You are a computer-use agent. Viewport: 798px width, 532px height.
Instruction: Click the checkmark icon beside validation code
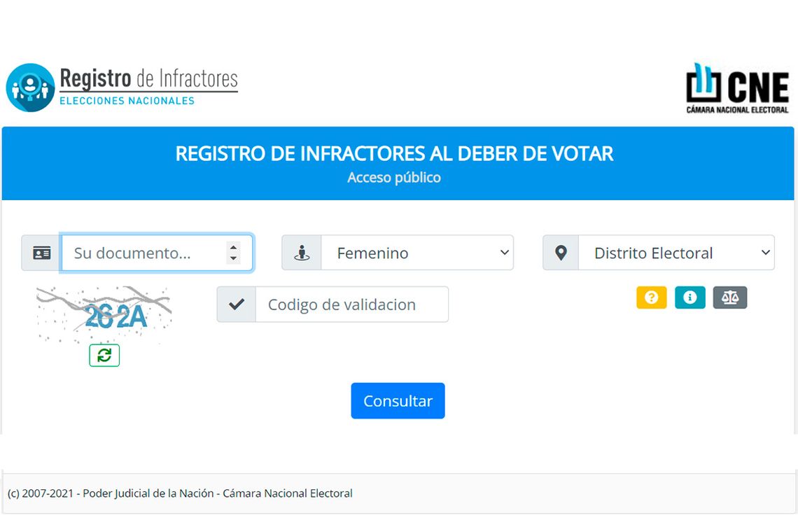pos(237,304)
